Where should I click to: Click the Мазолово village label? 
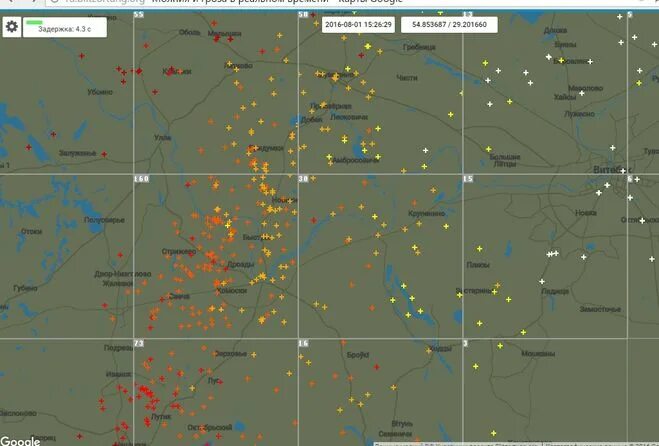click(x=585, y=88)
